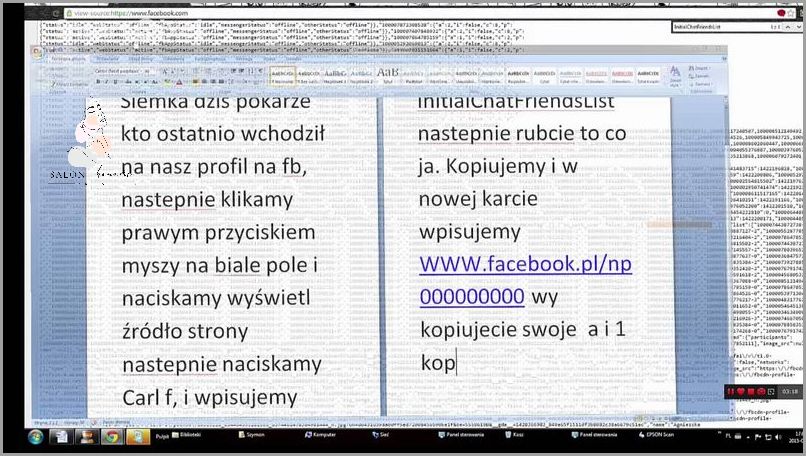Toggle underline formatting in Word ribbon

point(115,82)
